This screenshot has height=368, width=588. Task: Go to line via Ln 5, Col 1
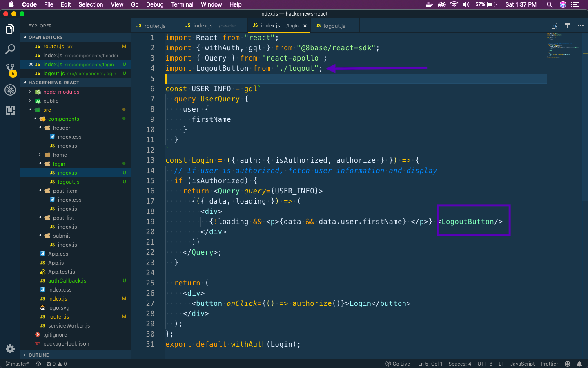click(x=430, y=364)
